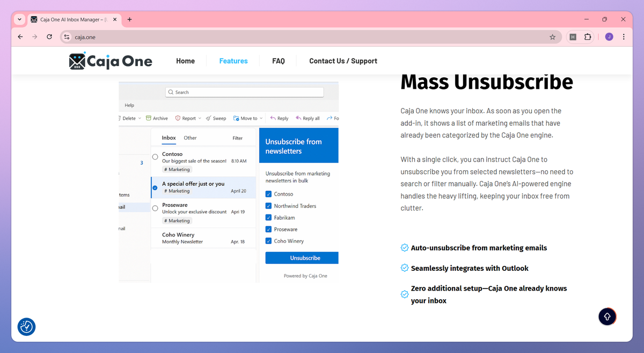The image size is (644, 353).
Task: Click Reply all in Outlook toolbar
Action: [308, 118]
